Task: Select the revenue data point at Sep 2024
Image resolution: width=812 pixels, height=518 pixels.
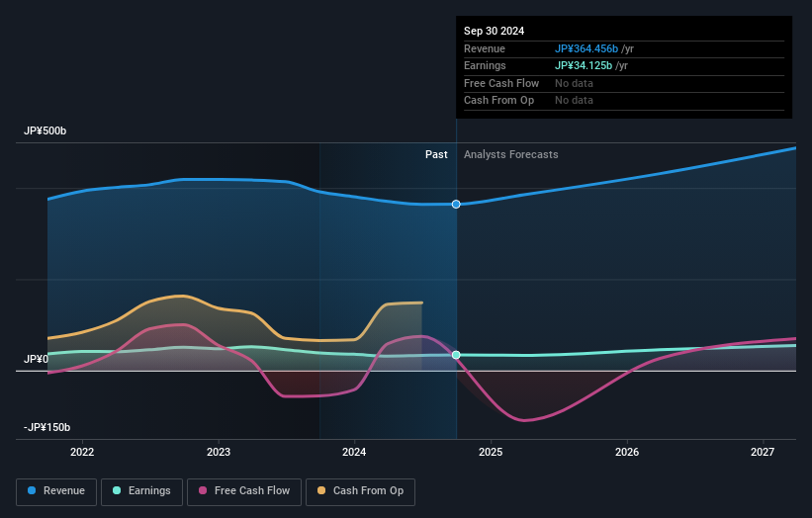Action: 456,205
